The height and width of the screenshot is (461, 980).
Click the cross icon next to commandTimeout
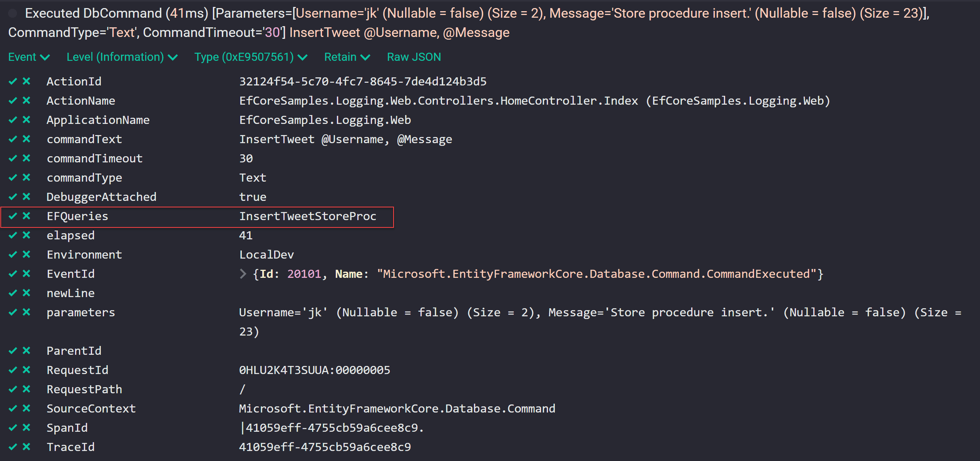click(26, 158)
